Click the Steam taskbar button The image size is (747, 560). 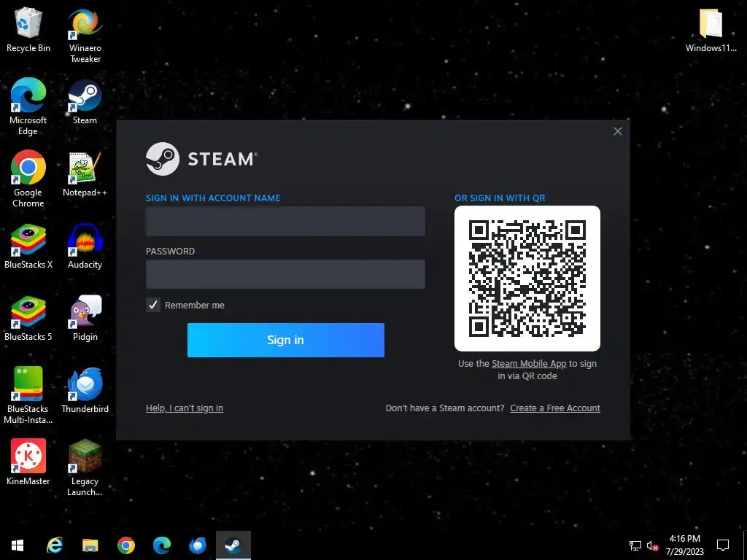[233, 545]
